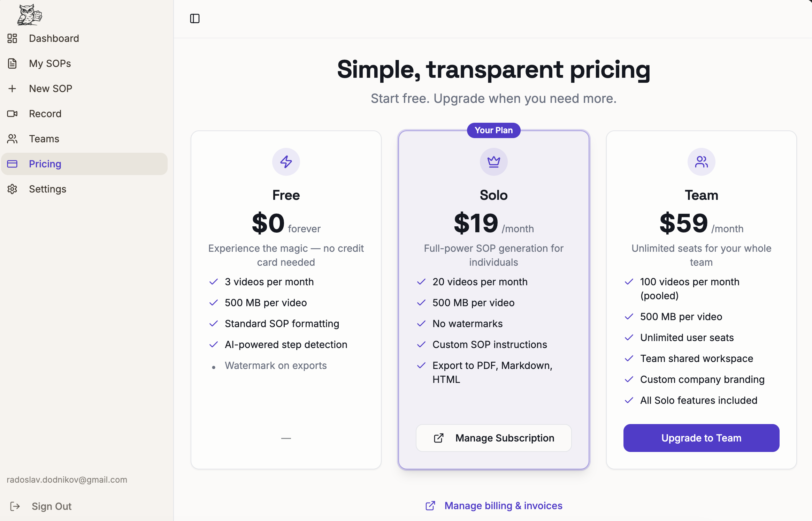Click the Free plan lightning icon
Screen dimensions: 812x521
pyautogui.click(x=286, y=162)
